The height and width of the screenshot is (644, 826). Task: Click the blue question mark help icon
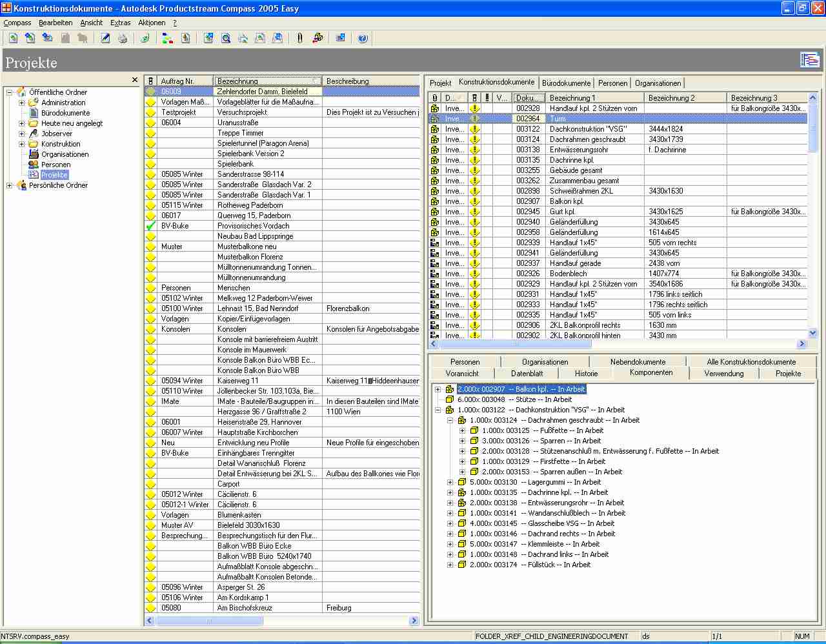[363, 38]
